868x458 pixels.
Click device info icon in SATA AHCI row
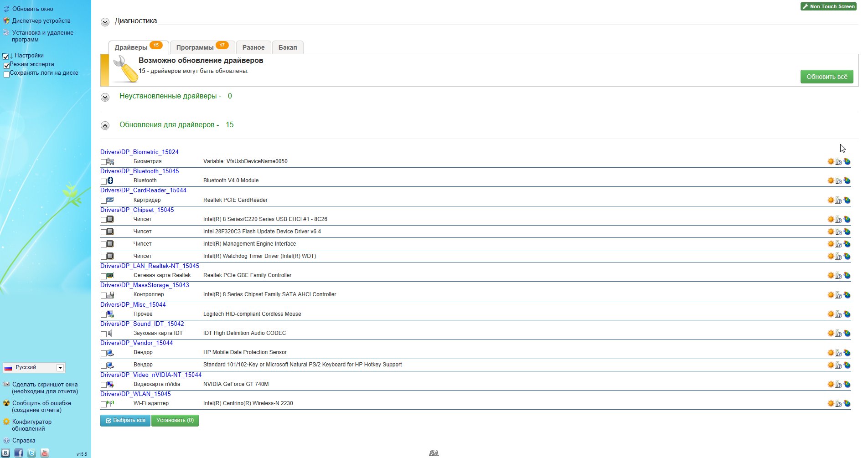coord(838,295)
